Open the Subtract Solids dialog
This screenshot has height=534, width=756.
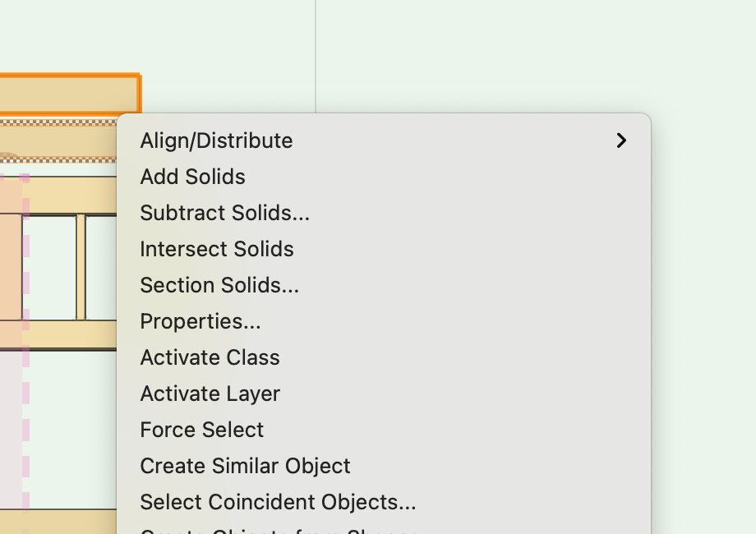[x=224, y=213]
